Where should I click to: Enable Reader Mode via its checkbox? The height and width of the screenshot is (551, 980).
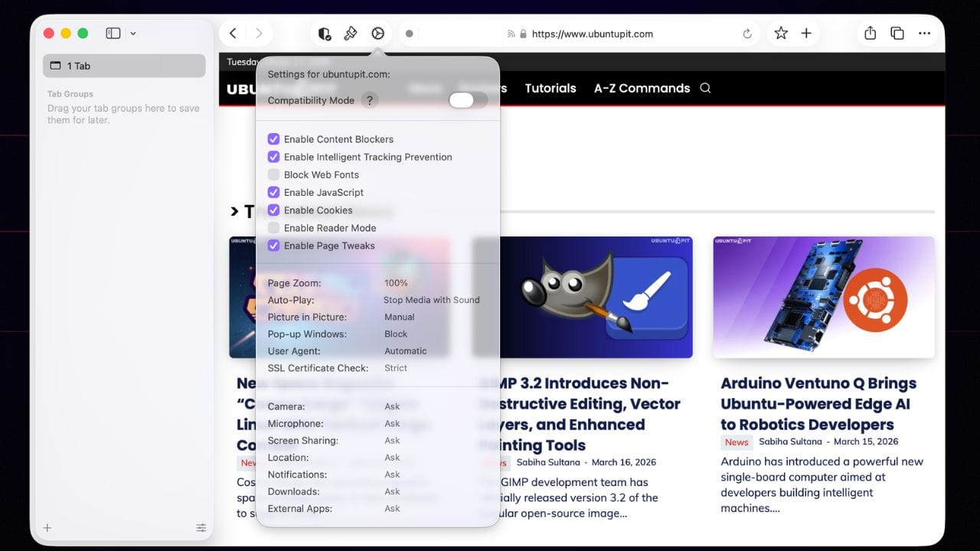pos(273,227)
